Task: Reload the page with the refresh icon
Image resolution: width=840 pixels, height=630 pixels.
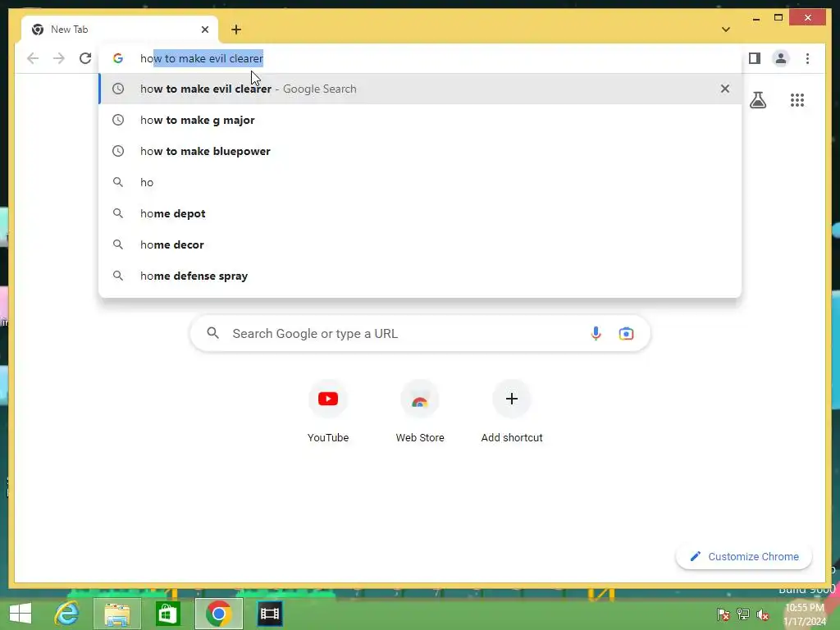Action: point(85,58)
